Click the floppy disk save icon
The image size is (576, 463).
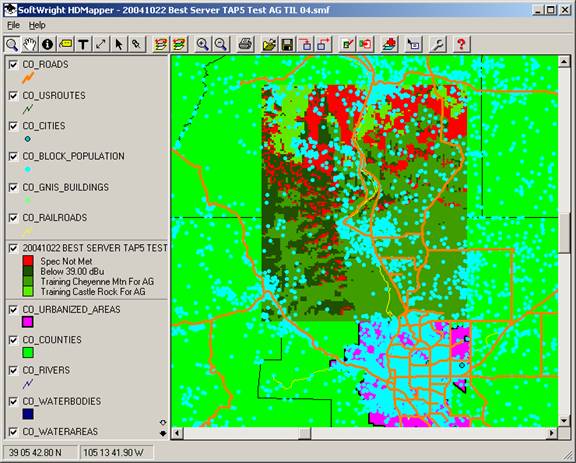pyautogui.click(x=287, y=44)
